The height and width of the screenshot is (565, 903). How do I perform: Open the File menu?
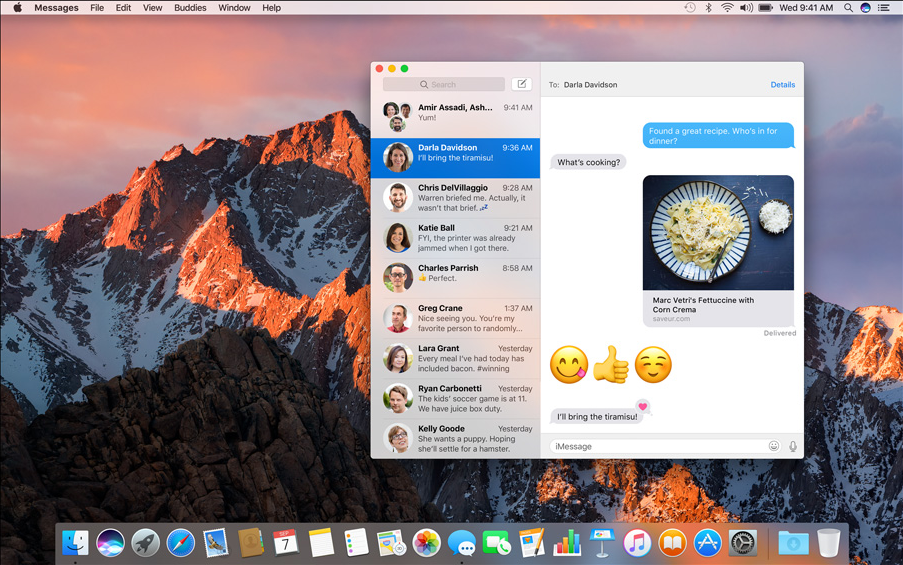(x=97, y=7)
